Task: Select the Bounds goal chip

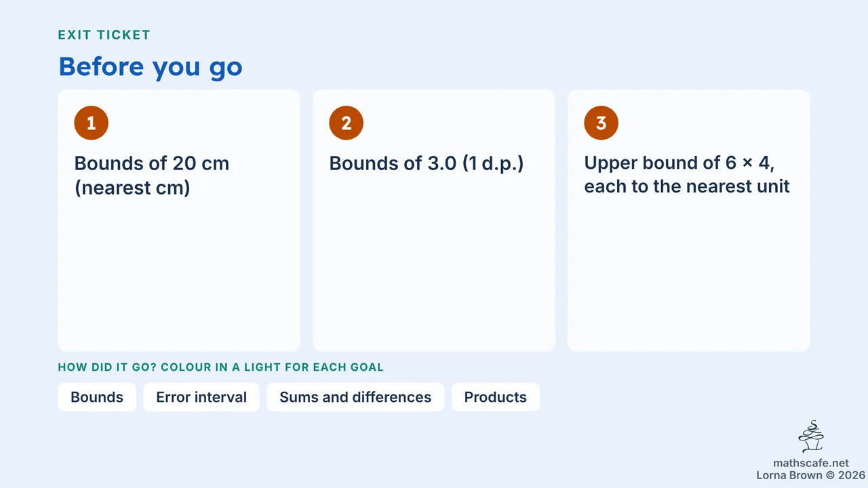Action: [x=97, y=397]
